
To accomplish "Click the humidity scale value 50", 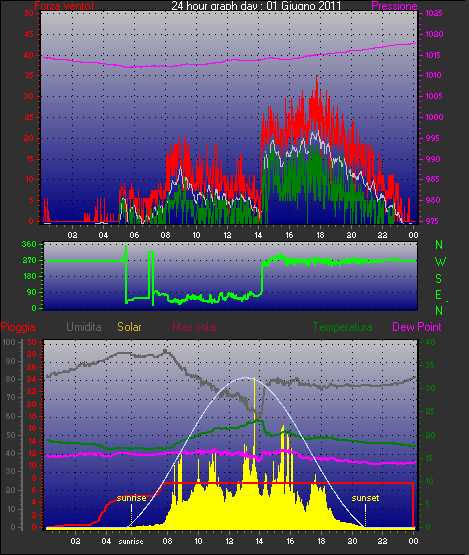I will (11, 435).
